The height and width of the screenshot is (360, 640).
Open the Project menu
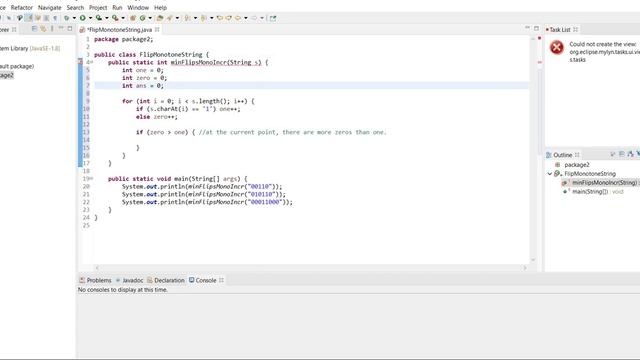(98, 7)
